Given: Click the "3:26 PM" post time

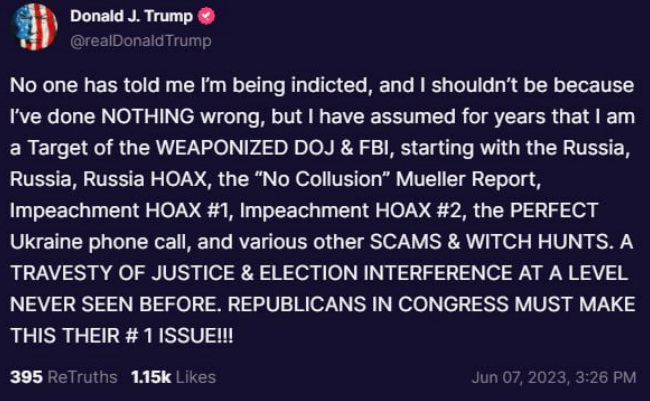Looking at the screenshot, I should tap(604, 377).
